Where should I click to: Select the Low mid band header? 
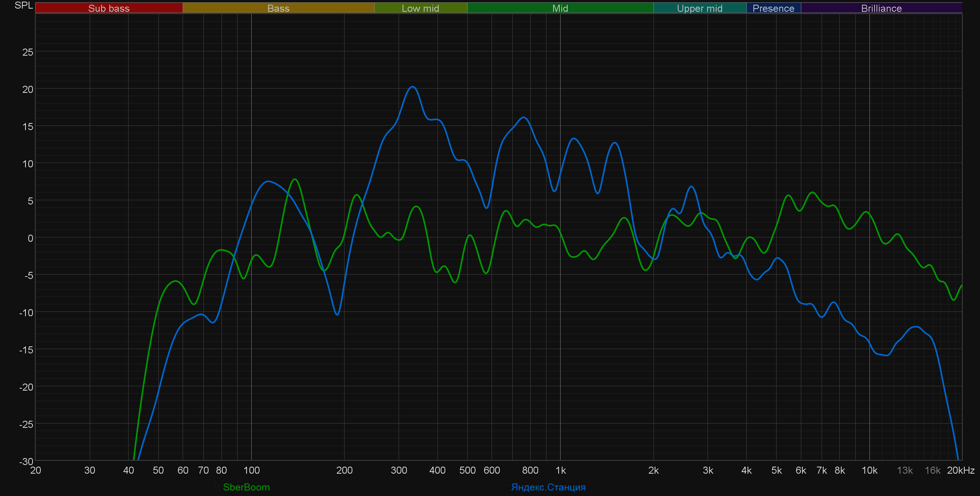[x=420, y=8]
